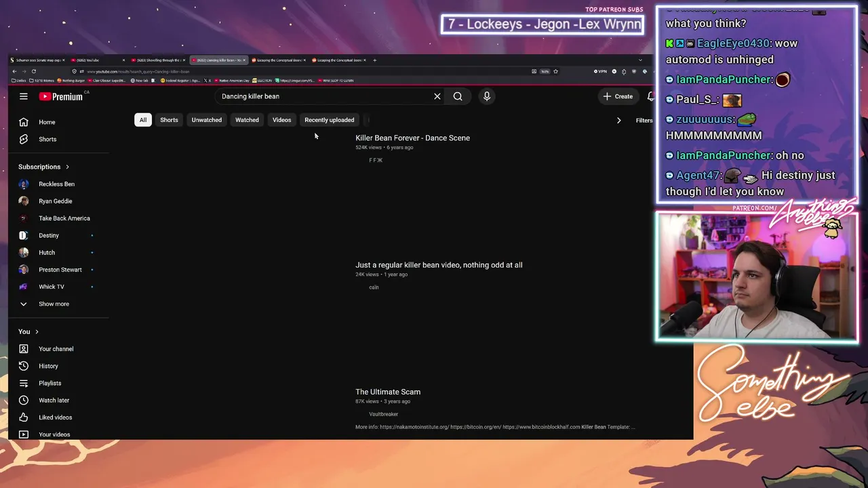Open Your channel in the sidebar
The image size is (868, 488).
57,349
